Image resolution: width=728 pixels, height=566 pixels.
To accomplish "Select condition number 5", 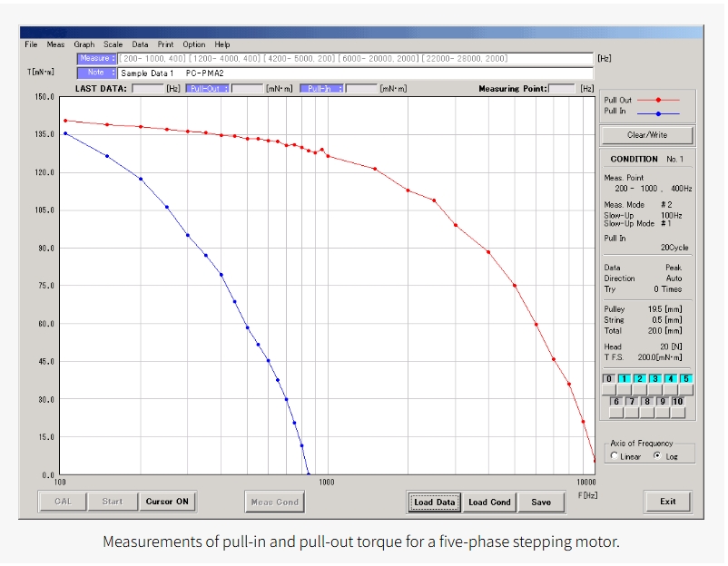I will click(x=685, y=378).
